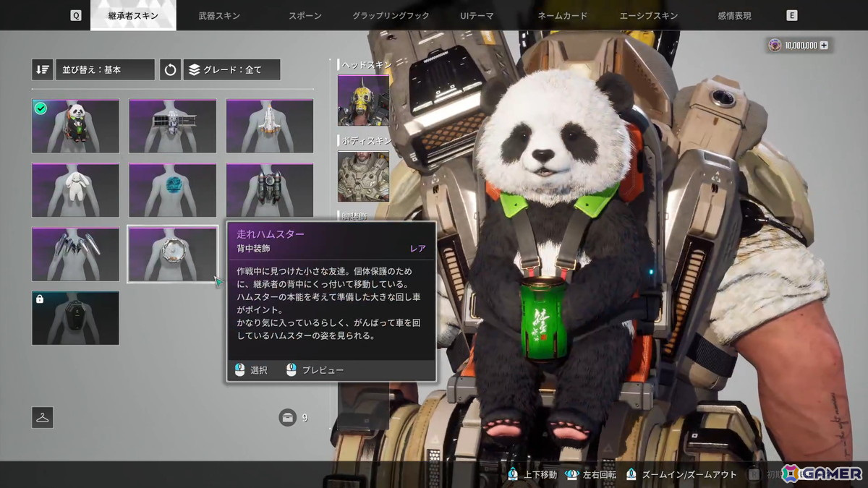Screen dimensions: 868x488
Task: Choose the jetpack back decoration
Action: [270, 190]
